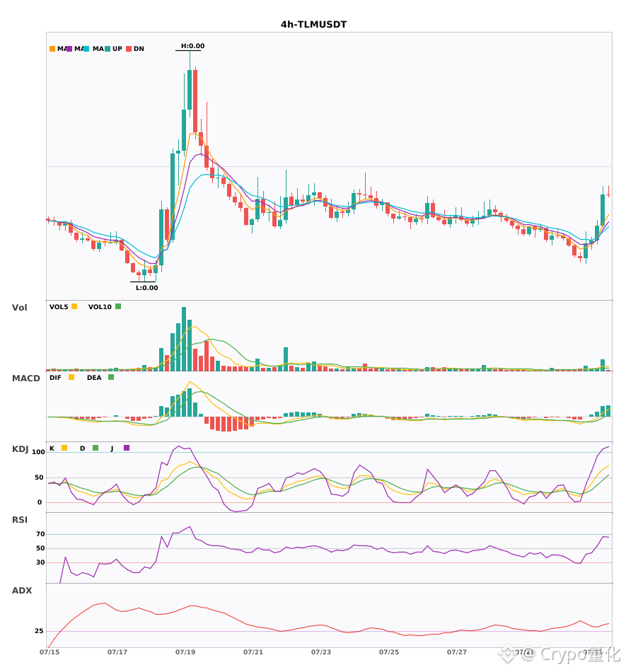Click the K legend letter
Viewport: 626px width, 672px height.
(52, 448)
